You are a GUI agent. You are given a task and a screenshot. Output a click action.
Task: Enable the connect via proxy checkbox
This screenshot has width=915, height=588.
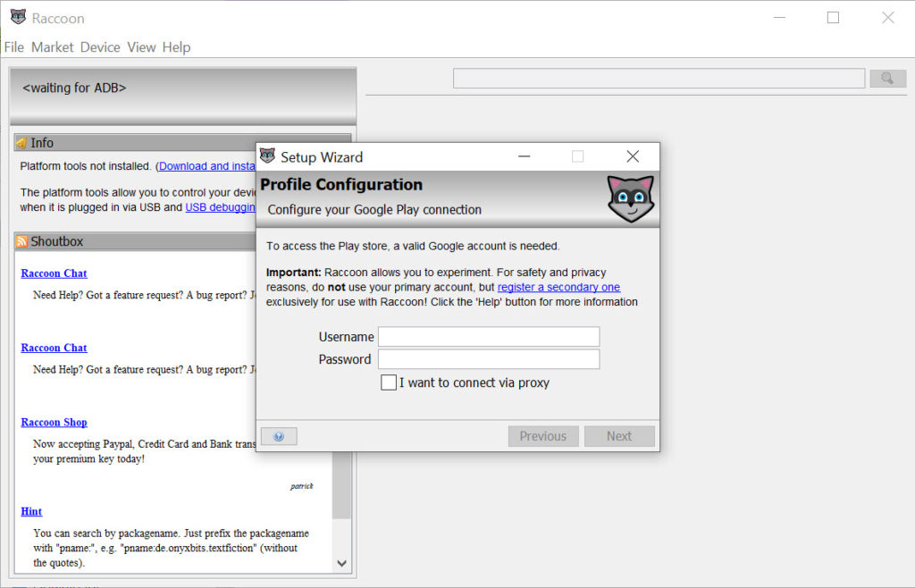click(389, 382)
